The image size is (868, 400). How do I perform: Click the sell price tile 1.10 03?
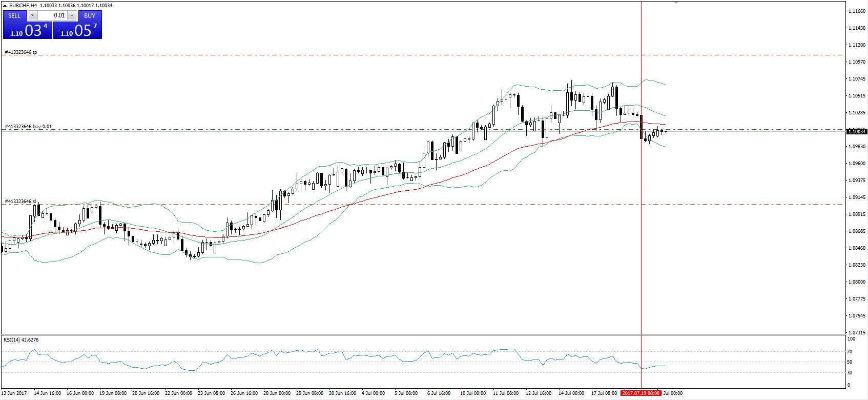click(x=28, y=30)
